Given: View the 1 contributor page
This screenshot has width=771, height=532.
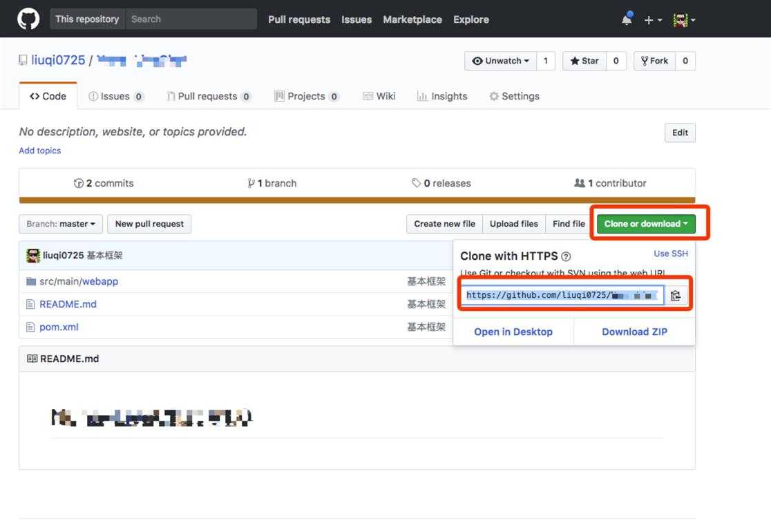Looking at the screenshot, I should click(610, 183).
